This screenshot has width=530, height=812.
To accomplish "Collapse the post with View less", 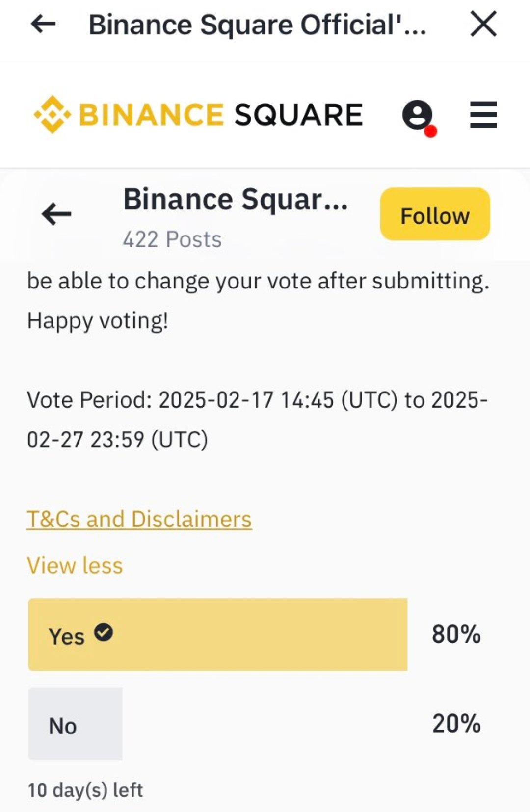I will (x=75, y=565).
